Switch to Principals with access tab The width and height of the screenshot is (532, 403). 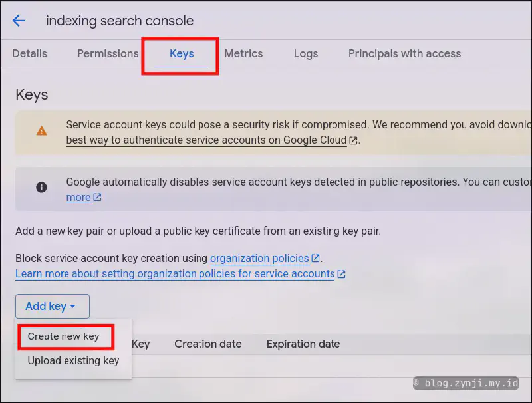pyautogui.click(x=404, y=53)
